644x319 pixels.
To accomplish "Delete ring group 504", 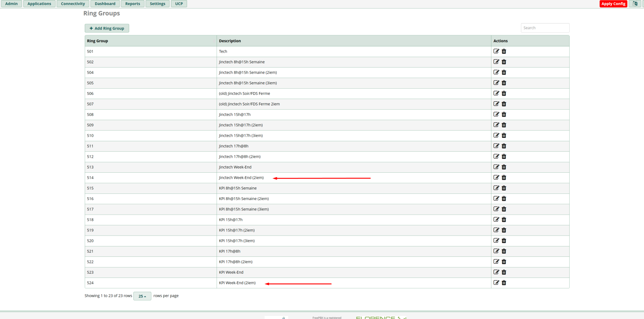I will (x=504, y=72).
